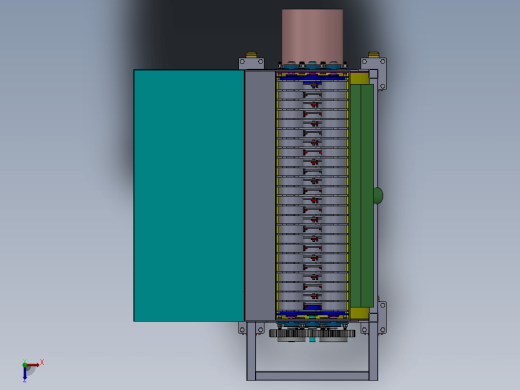
Task: Click the red X axis of the orientation triad
Action: [x=33, y=365]
